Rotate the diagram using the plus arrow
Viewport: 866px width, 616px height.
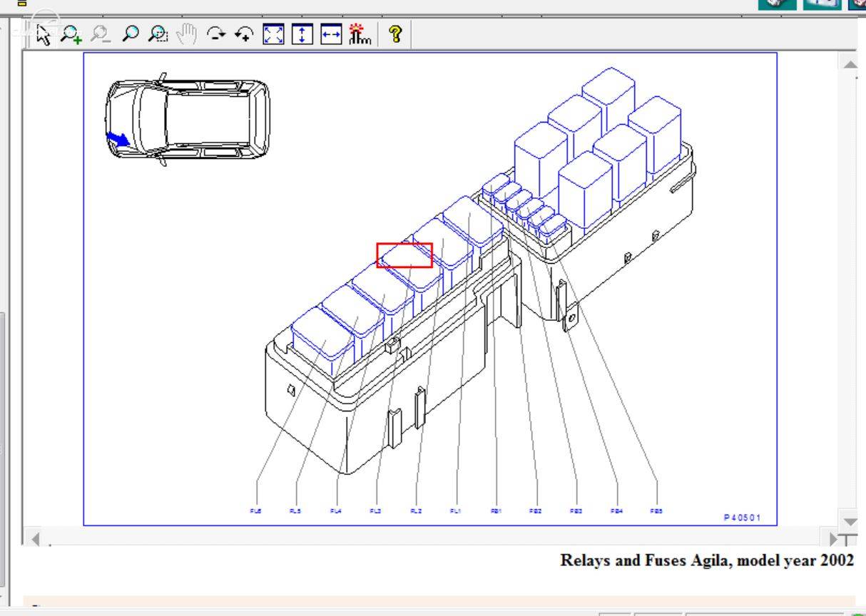(x=245, y=34)
